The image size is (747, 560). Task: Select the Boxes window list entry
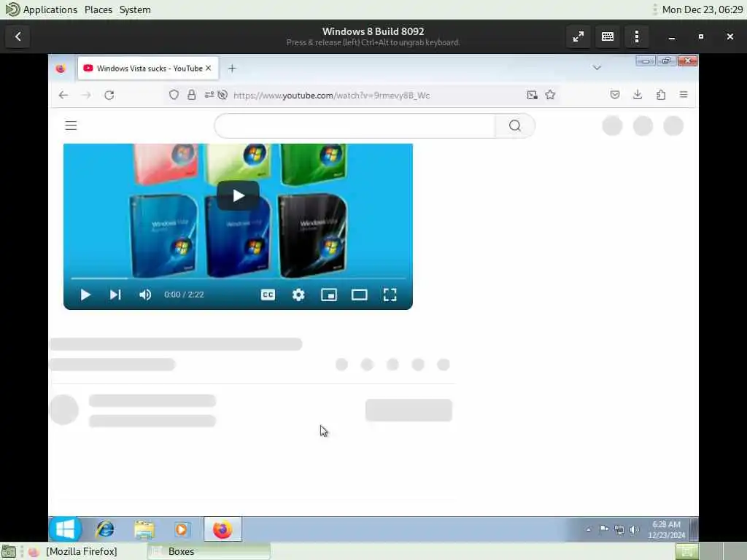[x=209, y=551]
